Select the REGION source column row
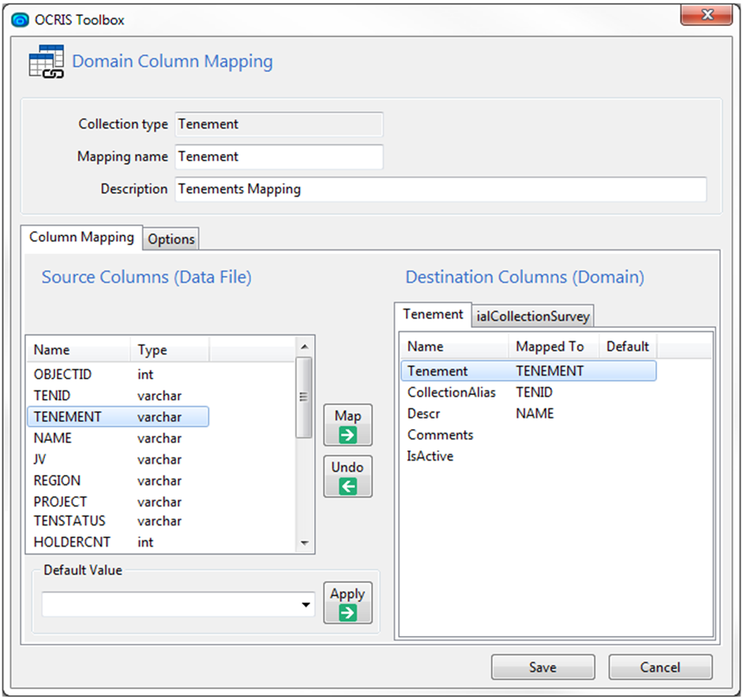The image size is (743, 700). (x=118, y=481)
